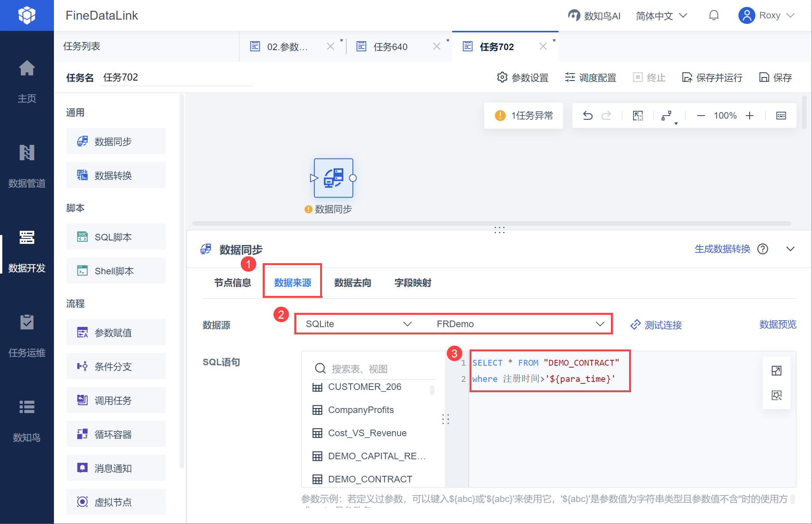Click the zoom in plus icon

[750, 116]
